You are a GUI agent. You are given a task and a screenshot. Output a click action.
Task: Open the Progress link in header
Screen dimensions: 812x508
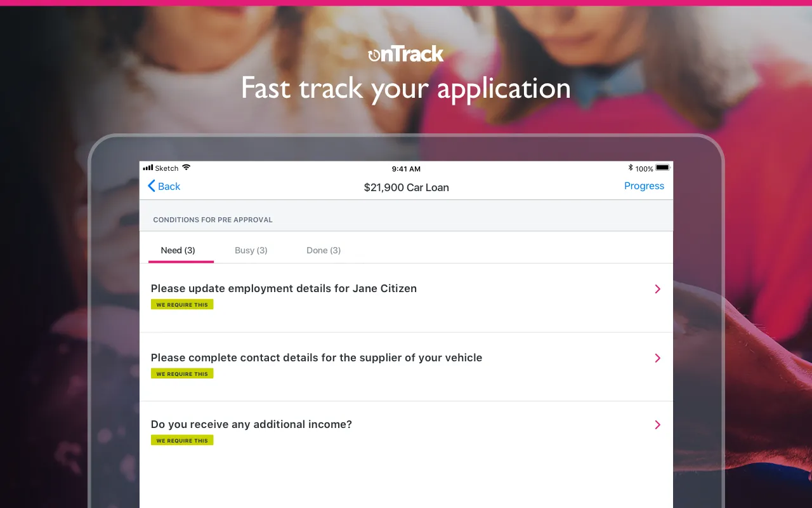(x=644, y=186)
